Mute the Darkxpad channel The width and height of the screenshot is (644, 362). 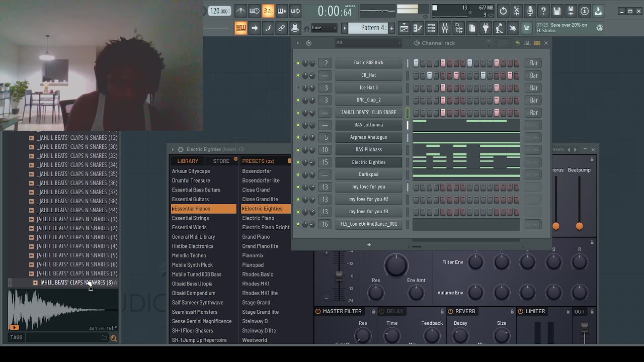pos(298,174)
